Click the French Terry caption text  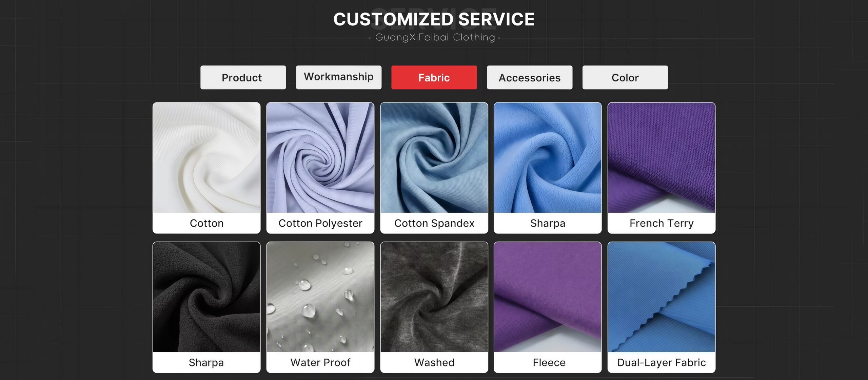662,223
